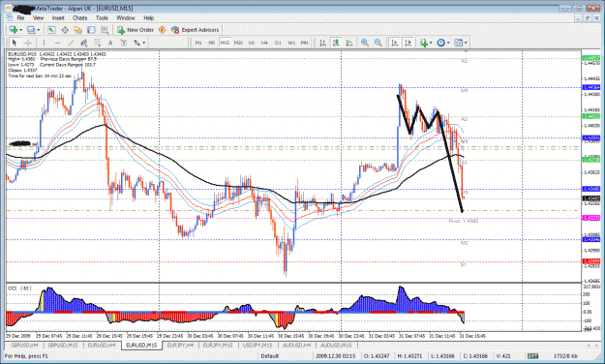Click the Zoom Out magnifier
This screenshot has height=364, width=605.
378,43
